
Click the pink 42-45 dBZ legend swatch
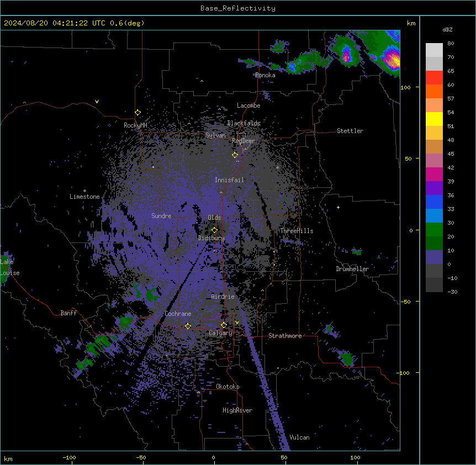434,161
